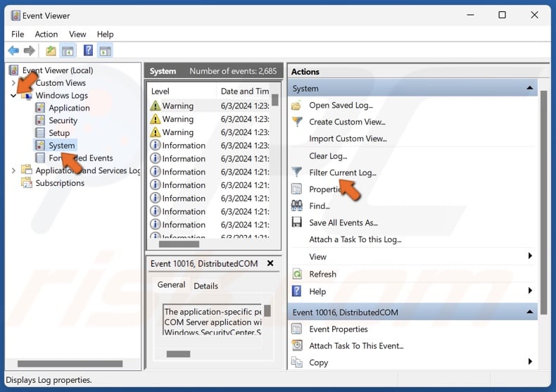Sort by the Date and Time column header
556x392 pixels.
[245, 91]
